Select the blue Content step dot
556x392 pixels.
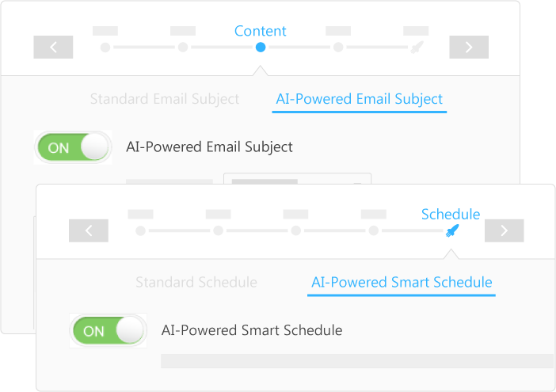261,48
